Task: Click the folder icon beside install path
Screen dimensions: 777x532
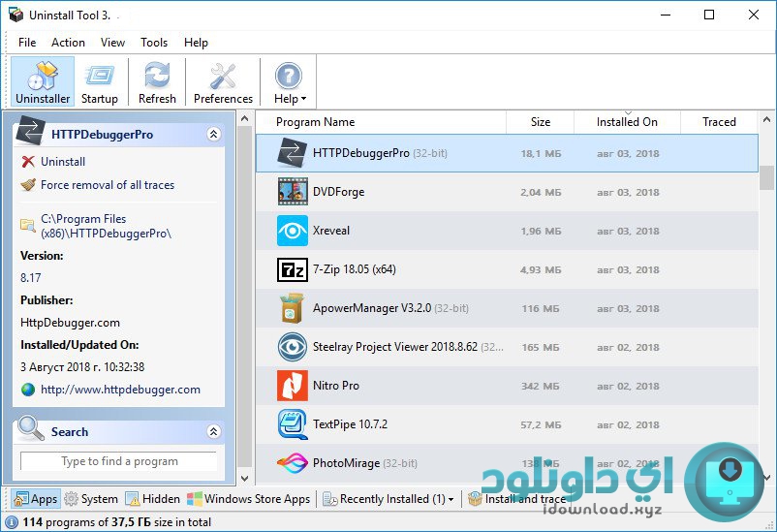Action: click(28, 225)
